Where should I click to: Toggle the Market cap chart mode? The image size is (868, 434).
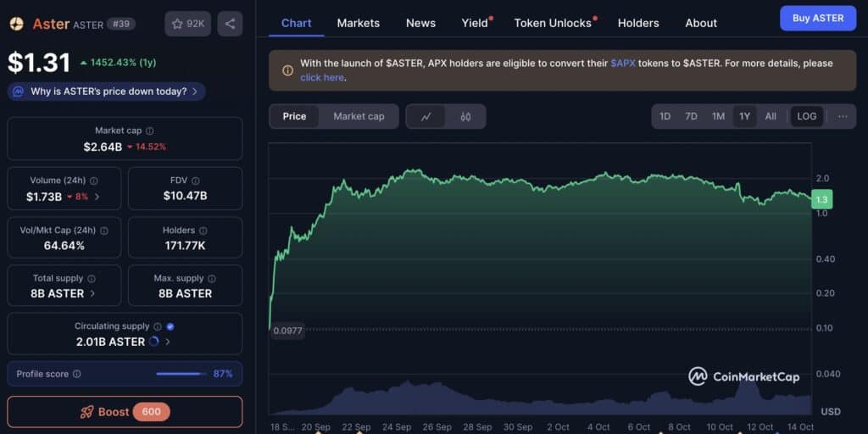[x=359, y=116]
